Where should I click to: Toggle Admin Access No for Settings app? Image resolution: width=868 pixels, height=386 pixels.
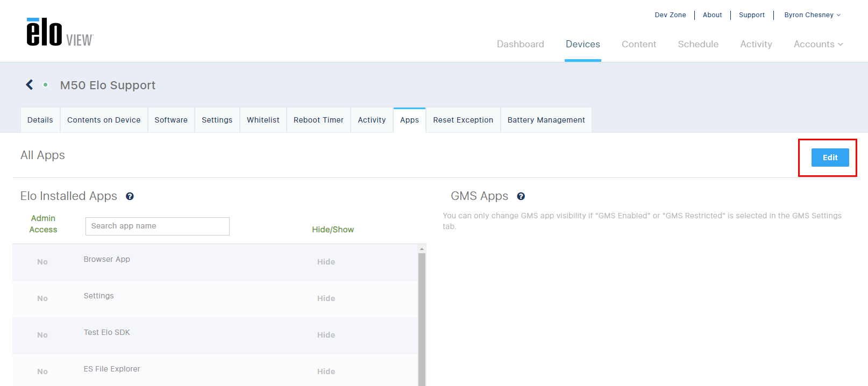[x=42, y=298]
